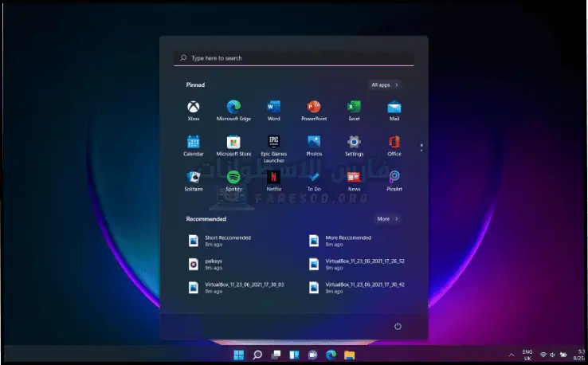This screenshot has height=365, width=588.
Task: Open the power options button
Action: point(398,326)
